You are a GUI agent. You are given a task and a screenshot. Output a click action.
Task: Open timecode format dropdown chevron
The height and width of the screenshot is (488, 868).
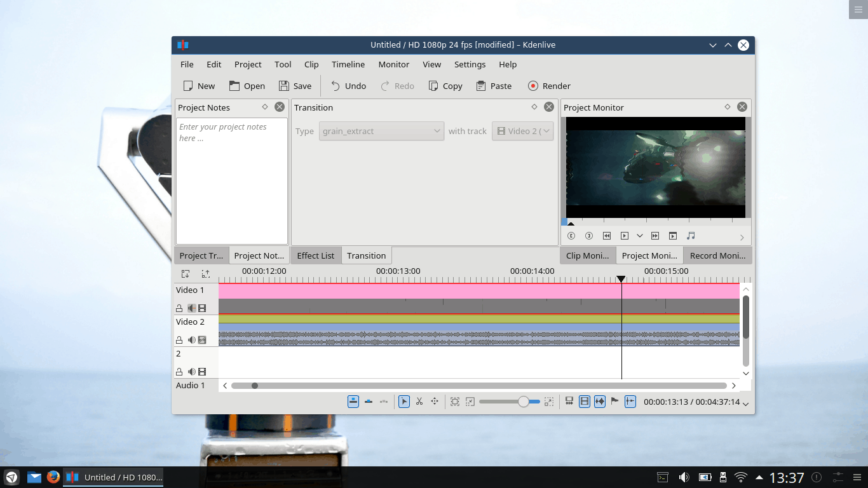(746, 403)
